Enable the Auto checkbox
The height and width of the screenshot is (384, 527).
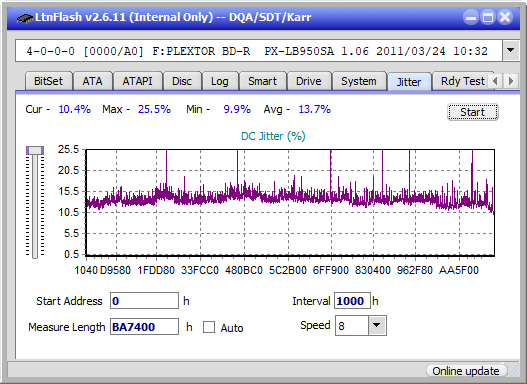[209, 327]
